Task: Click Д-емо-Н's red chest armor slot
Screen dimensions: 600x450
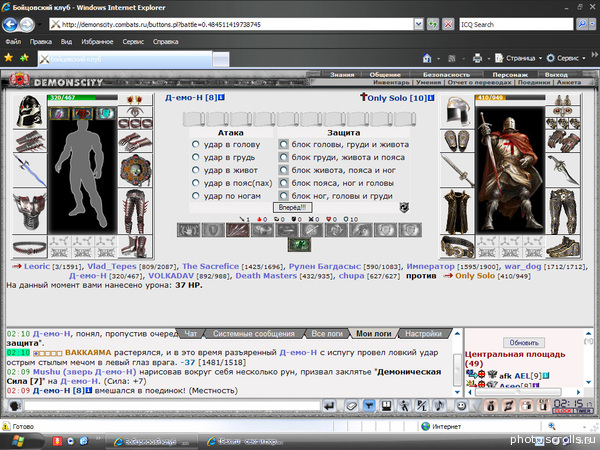Action: 30,211
